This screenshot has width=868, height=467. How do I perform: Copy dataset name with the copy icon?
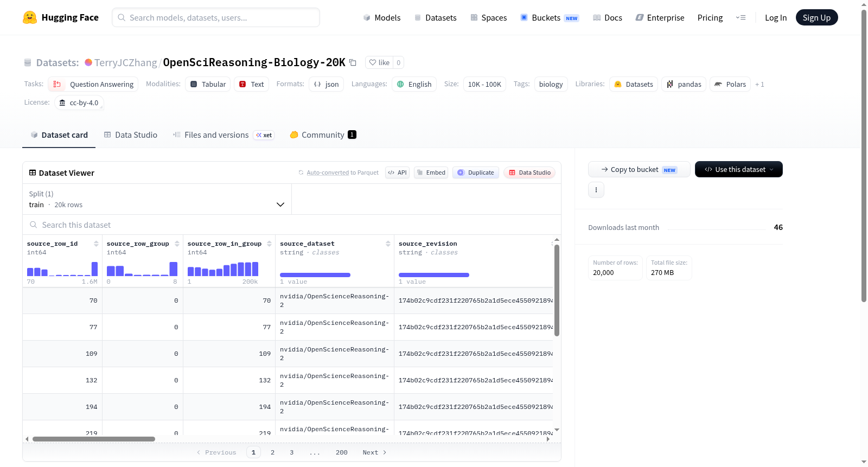pyautogui.click(x=353, y=62)
